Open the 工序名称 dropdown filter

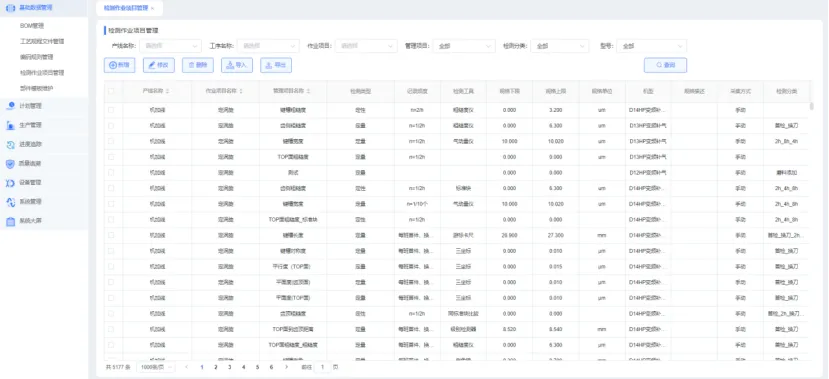(x=268, y=46)
